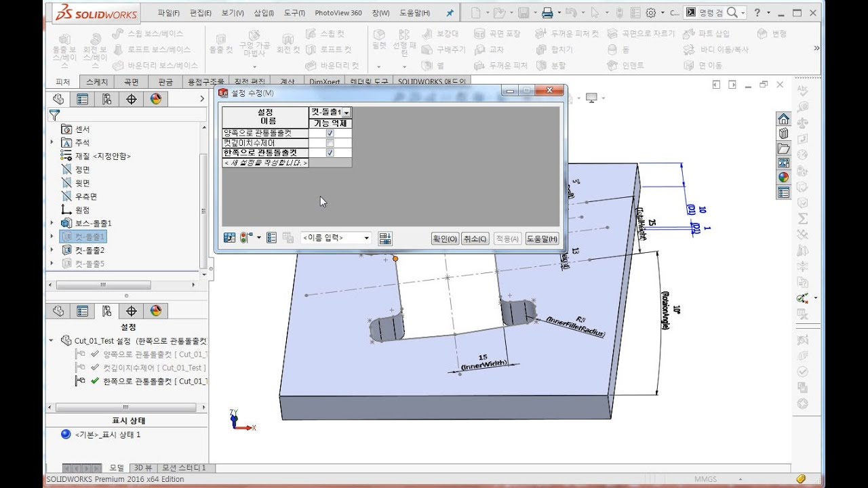Click the list options icon beside the traffic light
868x488 pixels.
pyautogui.click(x=271, y=238)
